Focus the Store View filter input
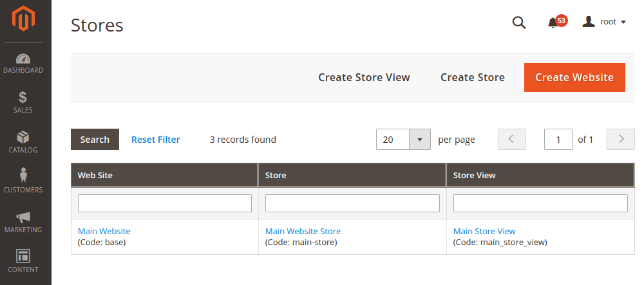This screenshot has width=644, height=285. tap(540, 203)
